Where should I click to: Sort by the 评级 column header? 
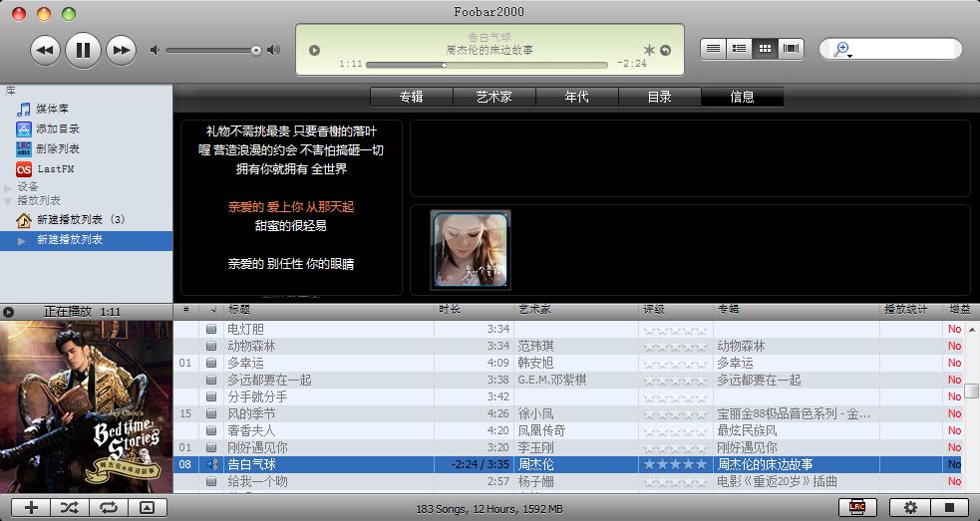676,310
